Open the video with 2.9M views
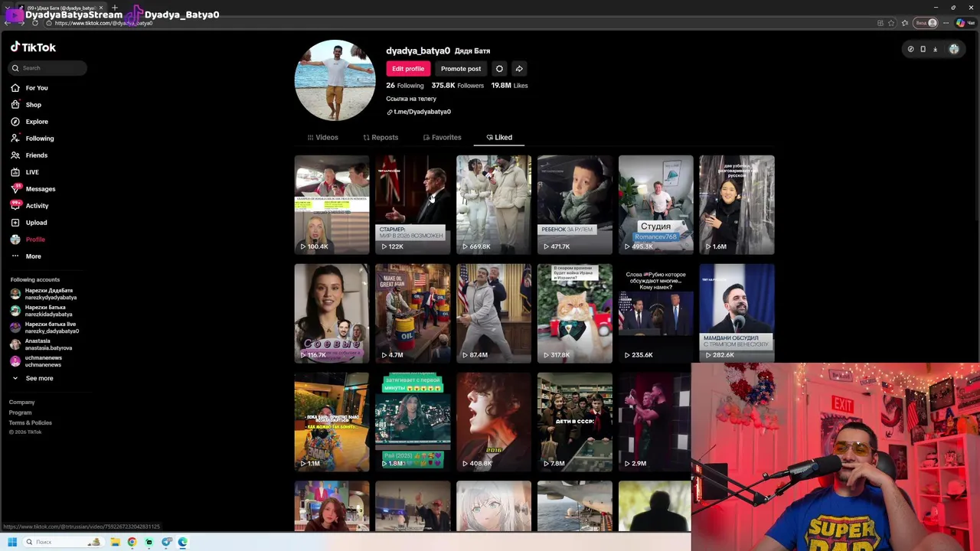This screenshot has height=551, width=980. click(x=655, y=422)
